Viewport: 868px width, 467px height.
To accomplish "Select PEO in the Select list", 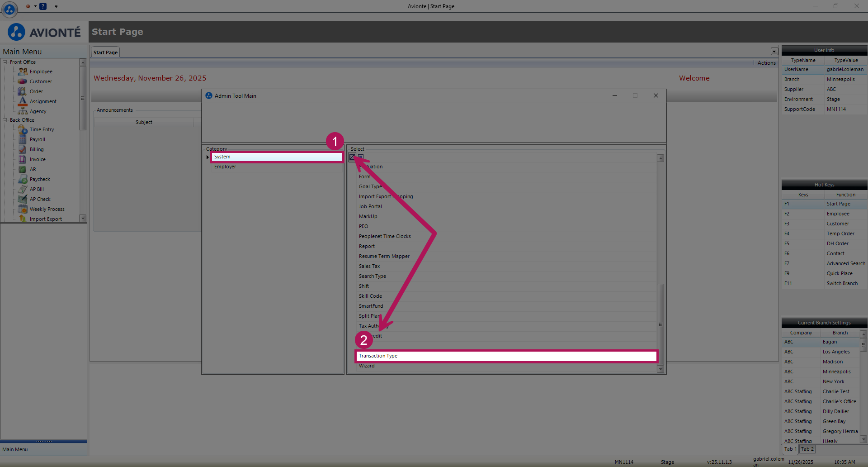I will (x=506, y=226).
